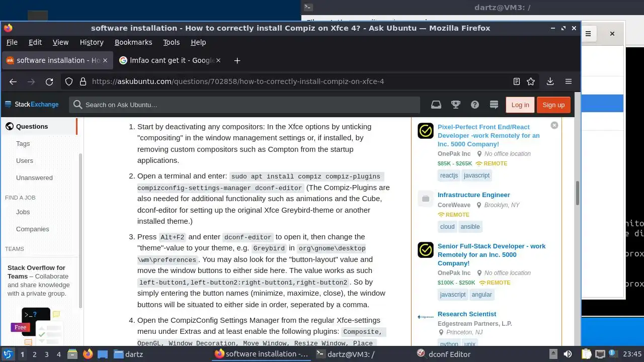Image resolution: width=644 pixels, height=362 pixels.
Task: Open the volume control in the system tray
Action: pos(568,354)
